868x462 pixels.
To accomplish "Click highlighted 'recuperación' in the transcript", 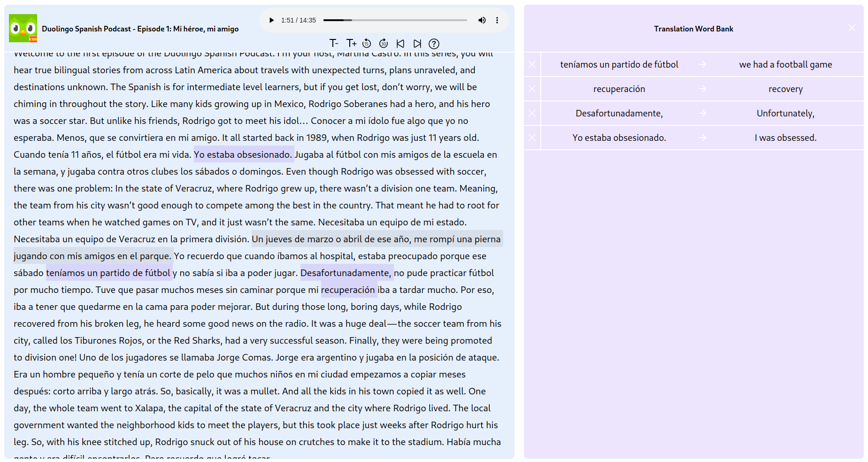I will pos(348,290).
